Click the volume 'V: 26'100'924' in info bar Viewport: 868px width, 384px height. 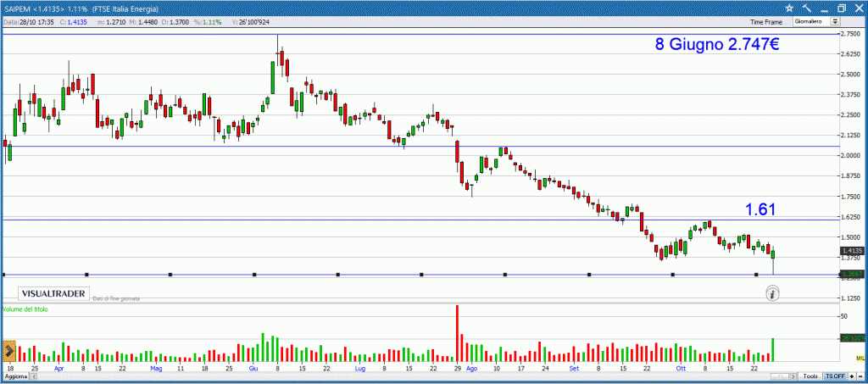[250, 22]
